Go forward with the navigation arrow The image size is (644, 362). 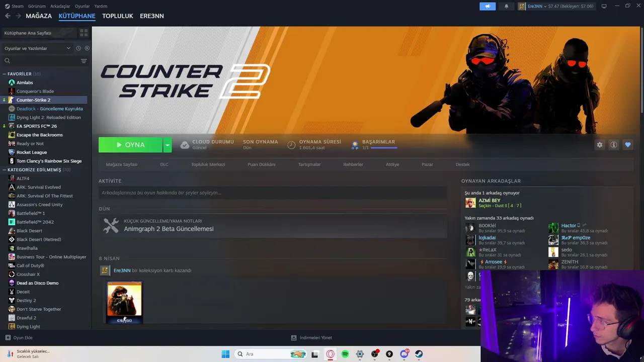click(x=18, y=16)
